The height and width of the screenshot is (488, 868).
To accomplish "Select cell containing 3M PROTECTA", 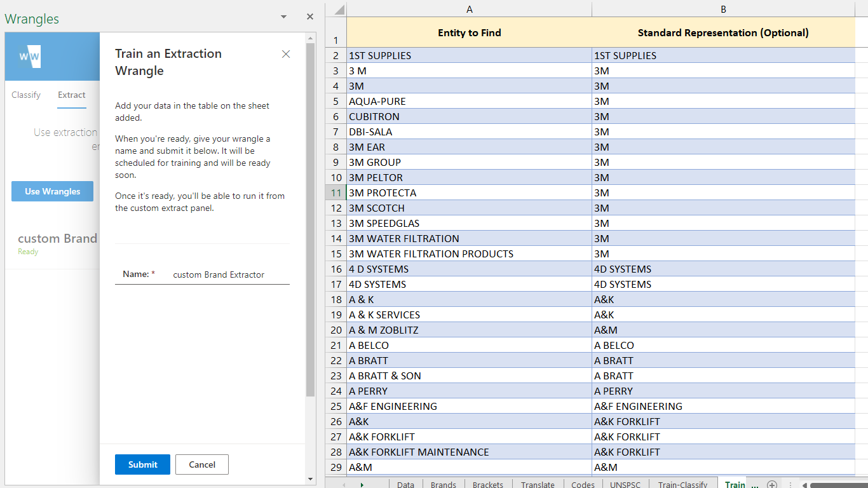I will click(x=469, y=193).
